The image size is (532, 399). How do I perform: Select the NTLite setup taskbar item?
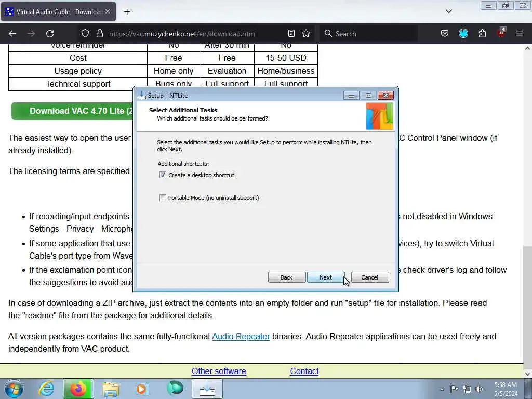(207, 389)
